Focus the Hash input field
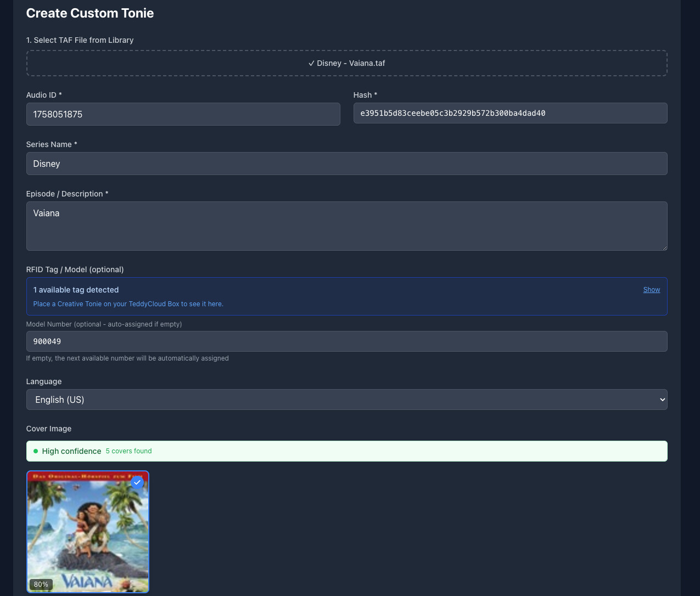This screenshot has height=596, width=700. 510,113
